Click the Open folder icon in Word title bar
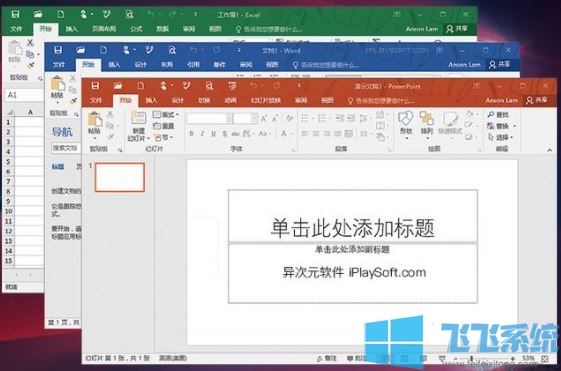 81,50
